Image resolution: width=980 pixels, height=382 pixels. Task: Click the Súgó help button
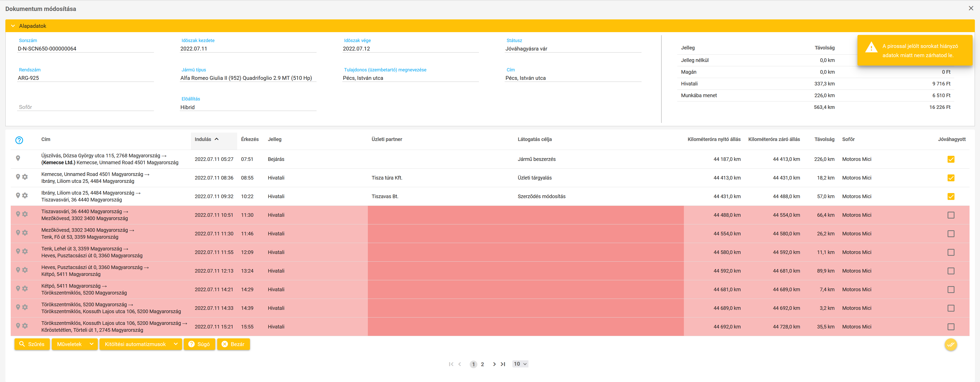point(199,344)
